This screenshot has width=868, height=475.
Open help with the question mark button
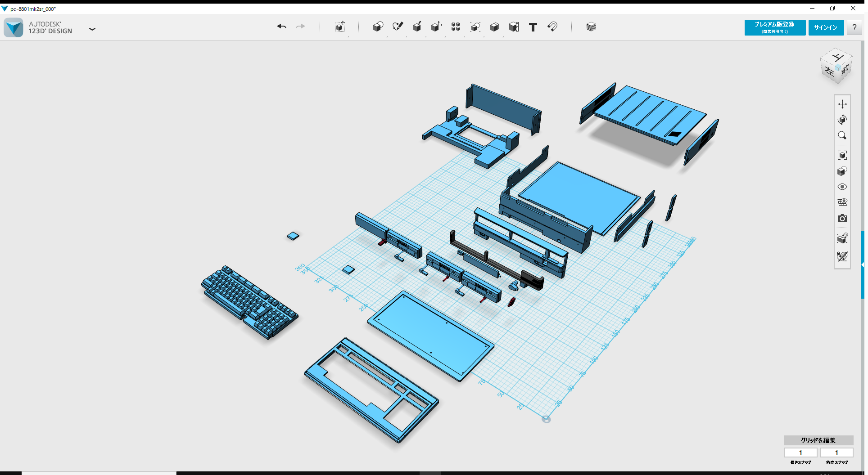[854, 27]
